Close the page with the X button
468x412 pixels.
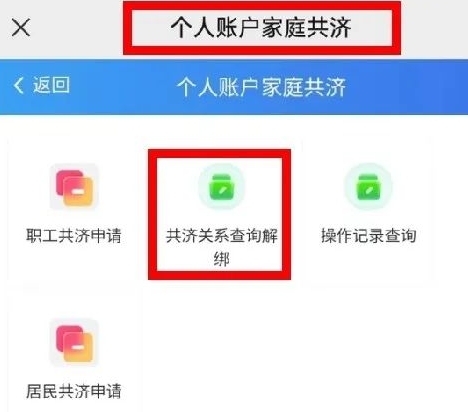21,27
